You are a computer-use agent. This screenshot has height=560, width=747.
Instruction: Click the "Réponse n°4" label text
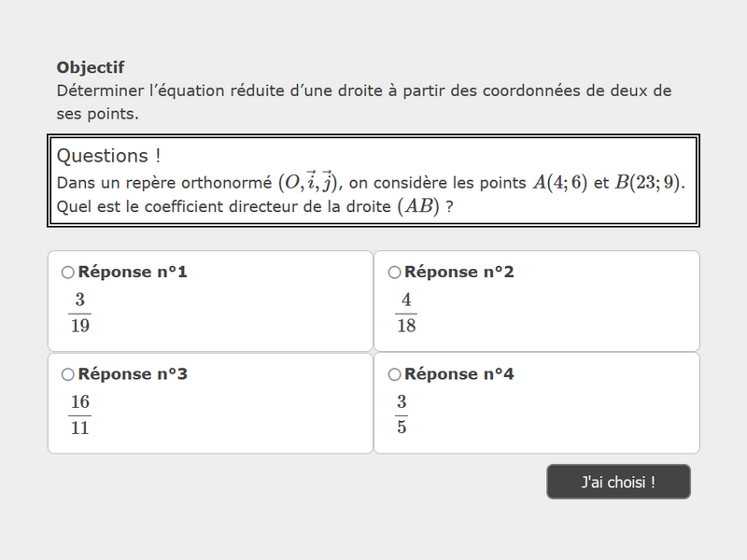459,374
